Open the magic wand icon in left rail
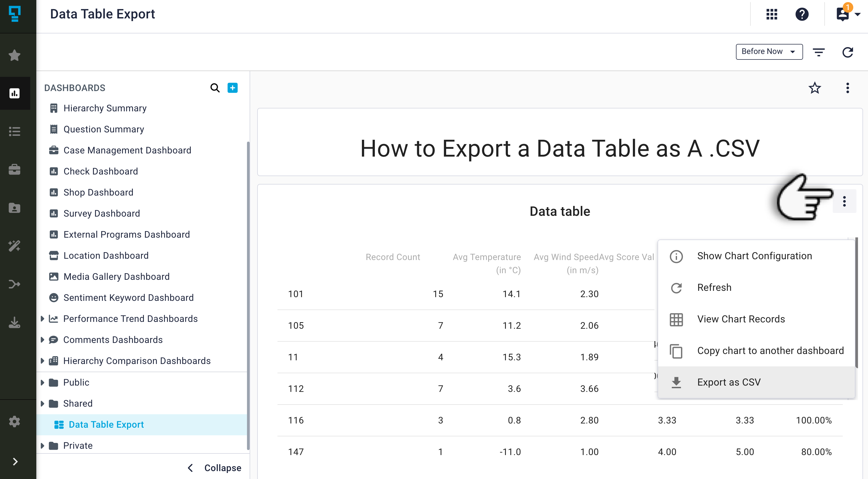This screenshot has width=868, height=479. (x=14, y=246)
